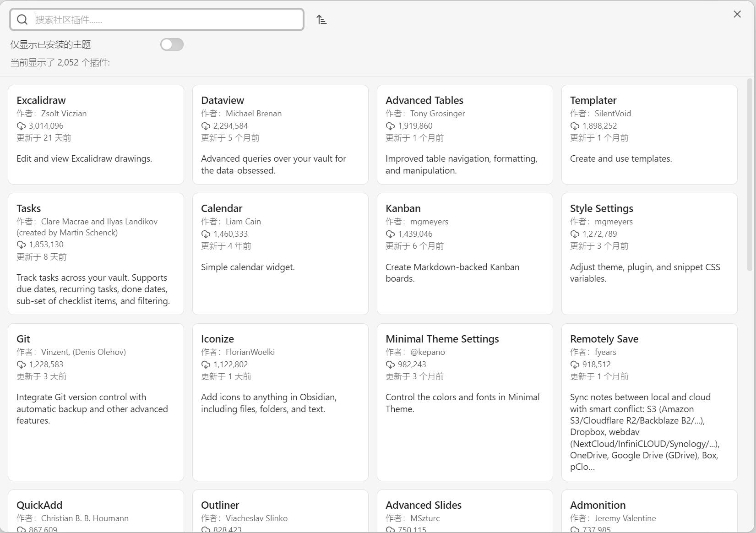Click Excalidraw download count icon

21,126
